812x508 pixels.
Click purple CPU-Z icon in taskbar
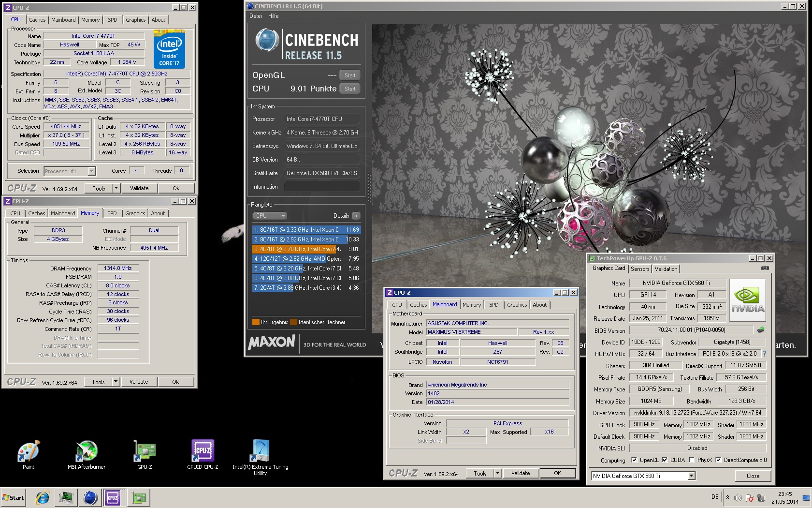pos(113,497)
